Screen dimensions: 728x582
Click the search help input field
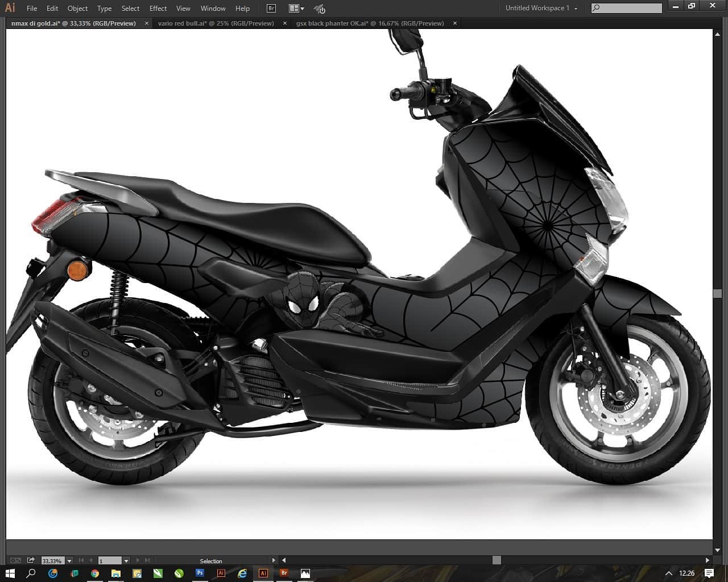pyautogui.click(x=627, y=8)
